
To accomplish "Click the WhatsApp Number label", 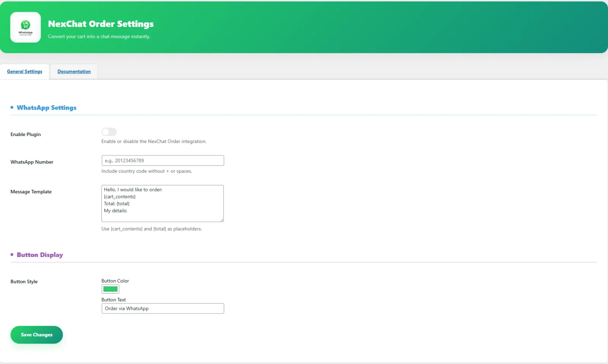I will point(32,162).
